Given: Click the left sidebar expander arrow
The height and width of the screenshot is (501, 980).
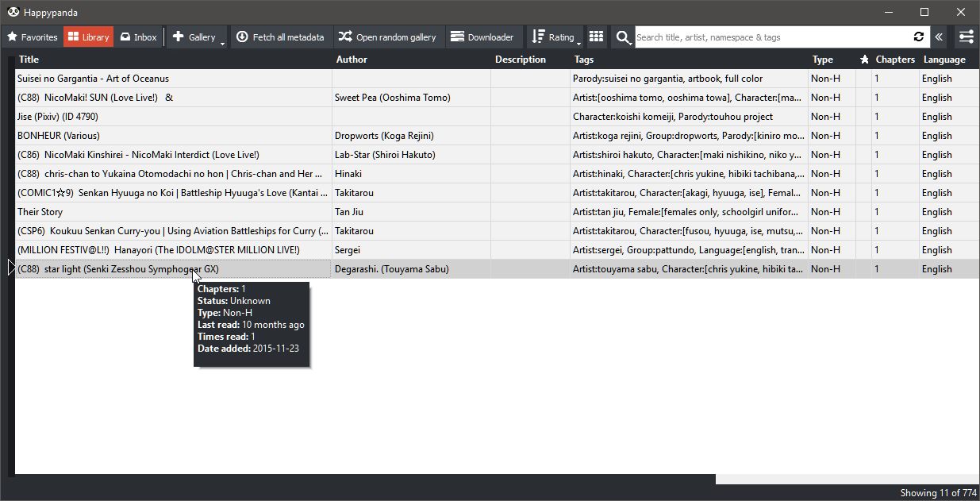Looking at the screenshot, I should [x=11, y=268].
